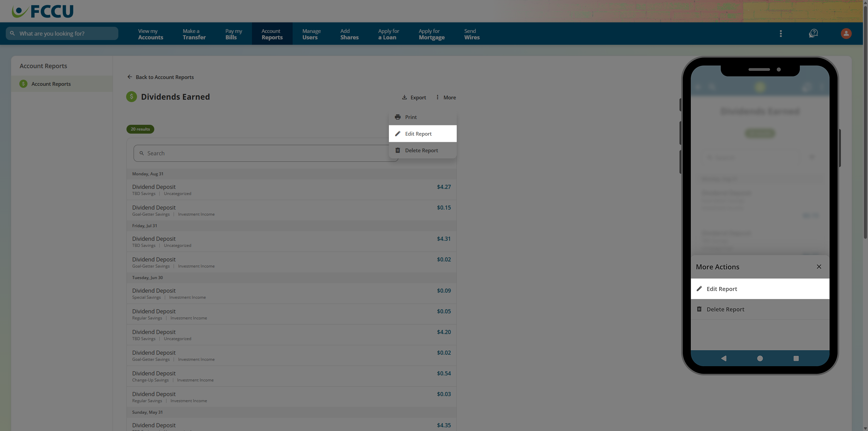
Task: Open Manage Users navigation tab
Action: pos(311,34)
